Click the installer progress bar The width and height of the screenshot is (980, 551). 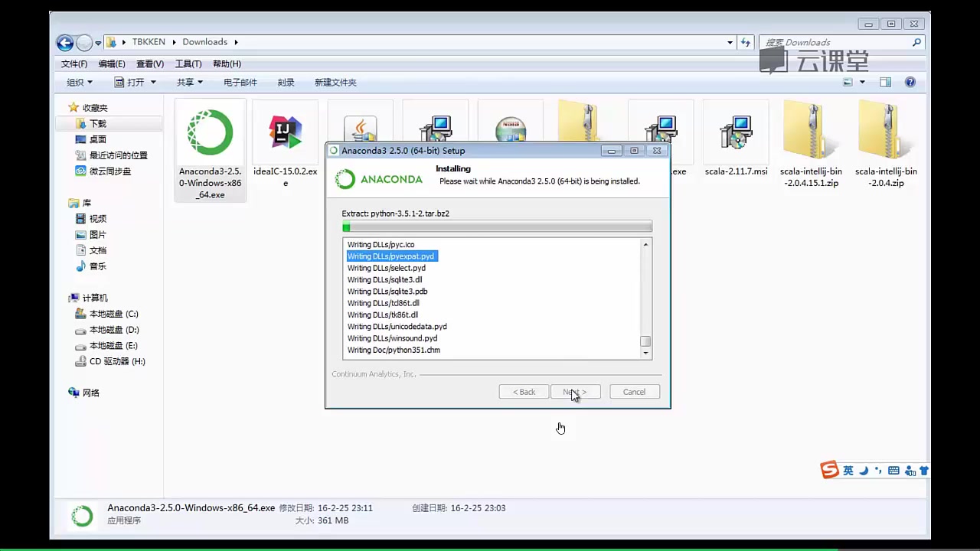pos(498,227)
